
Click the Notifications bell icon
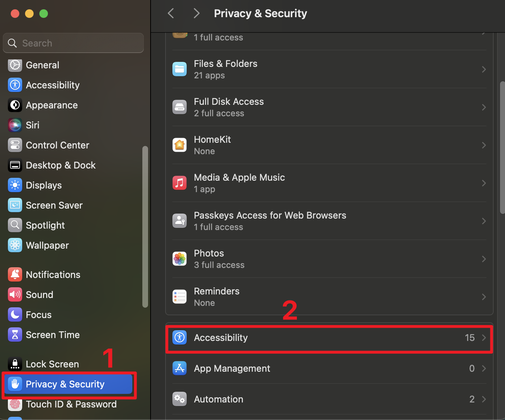pos(15,275)
